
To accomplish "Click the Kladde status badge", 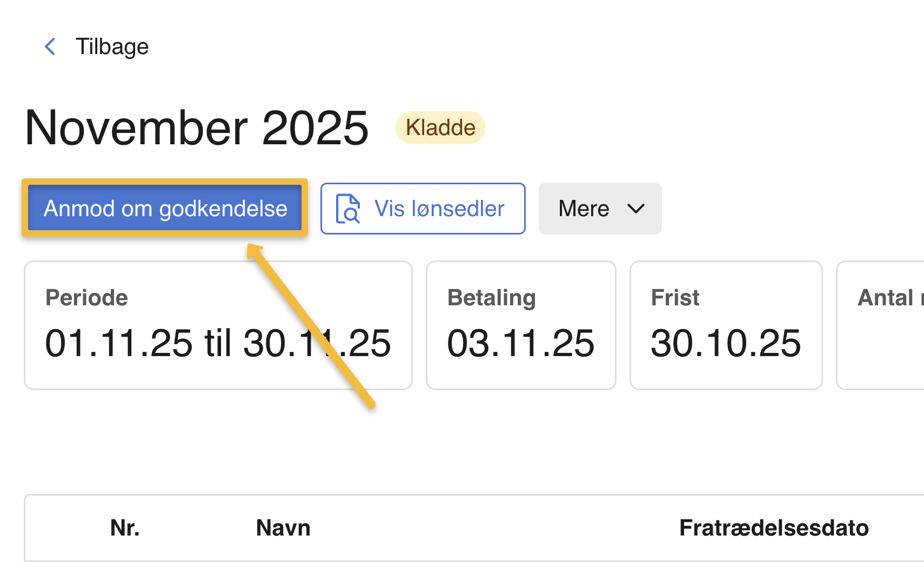I will 440,128.
